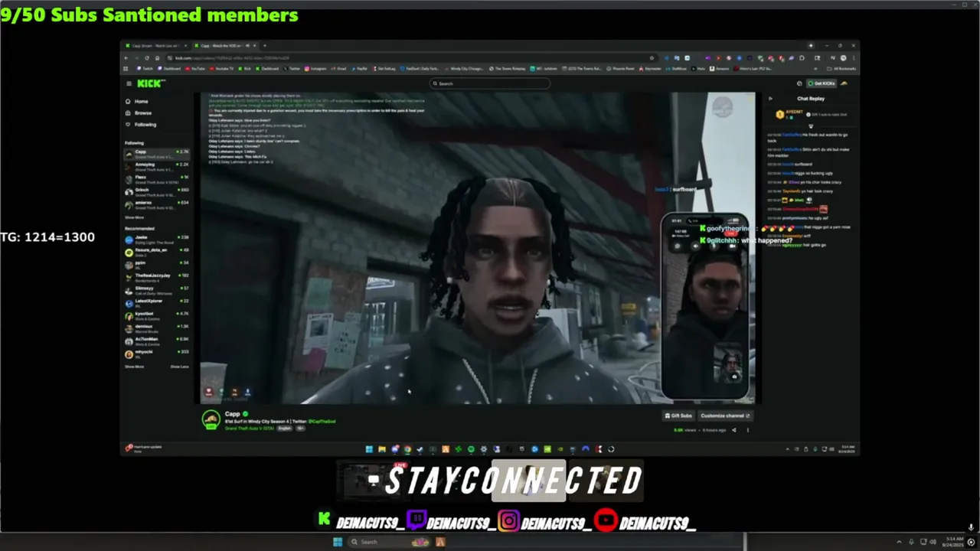Collapse Recommended list with Show Less
Screen dimensions: 980x551
click(179, 367)
